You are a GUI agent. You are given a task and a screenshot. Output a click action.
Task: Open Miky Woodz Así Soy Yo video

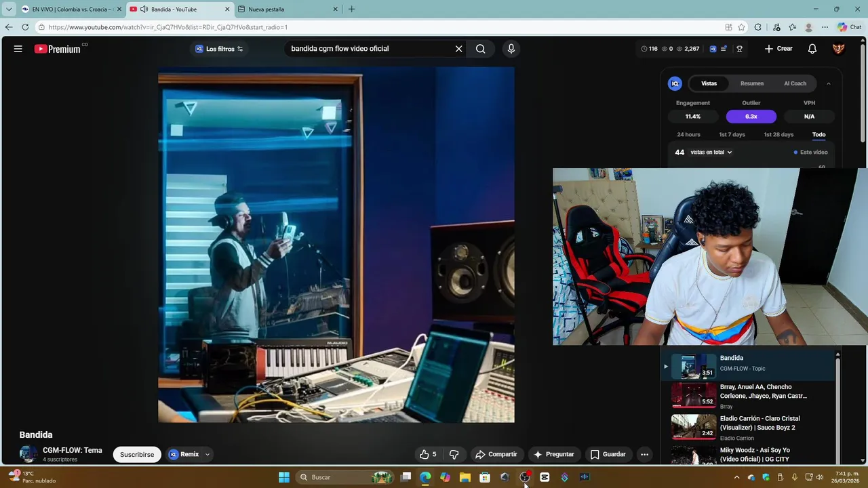(755, 454)
